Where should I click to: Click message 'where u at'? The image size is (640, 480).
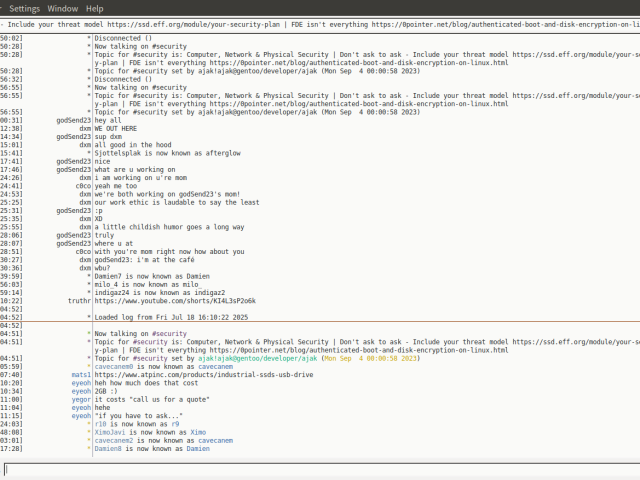pos(114,243)
